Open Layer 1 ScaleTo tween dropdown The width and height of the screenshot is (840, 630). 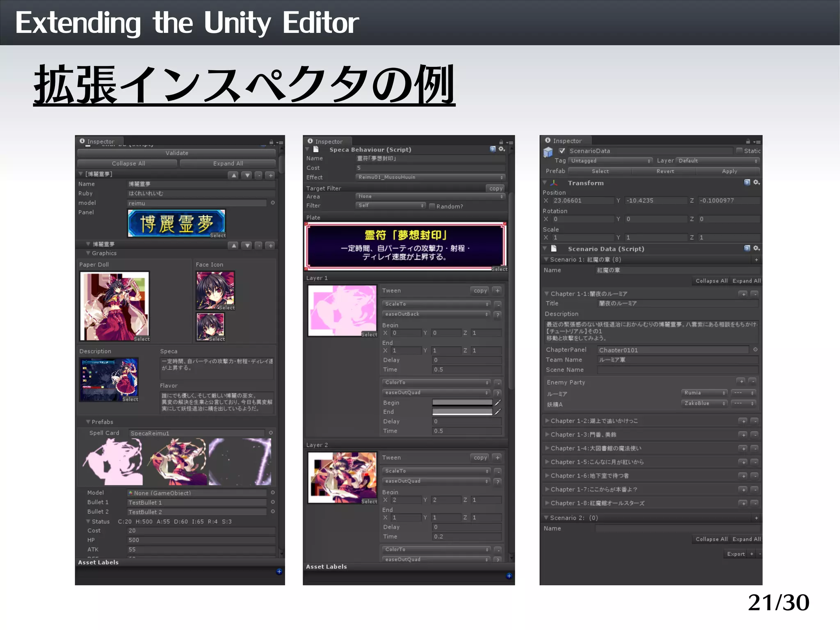click(436, 304)
